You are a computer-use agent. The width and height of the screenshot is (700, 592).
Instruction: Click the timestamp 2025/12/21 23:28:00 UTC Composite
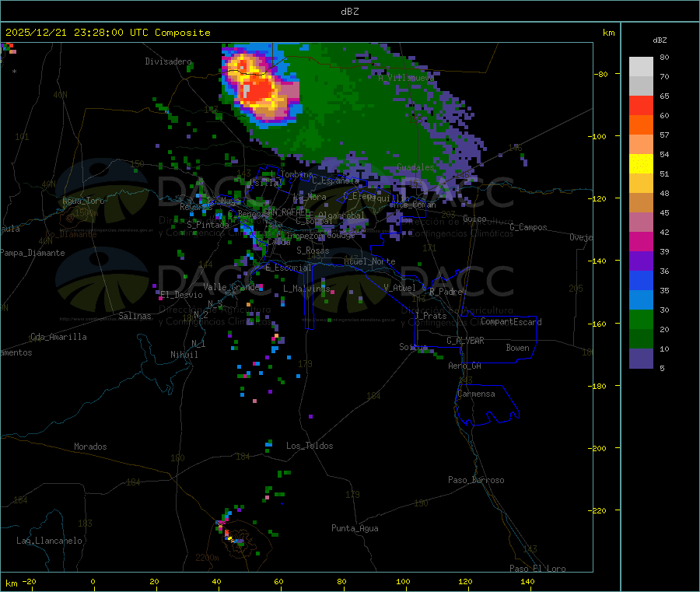(x=107, y=33)
